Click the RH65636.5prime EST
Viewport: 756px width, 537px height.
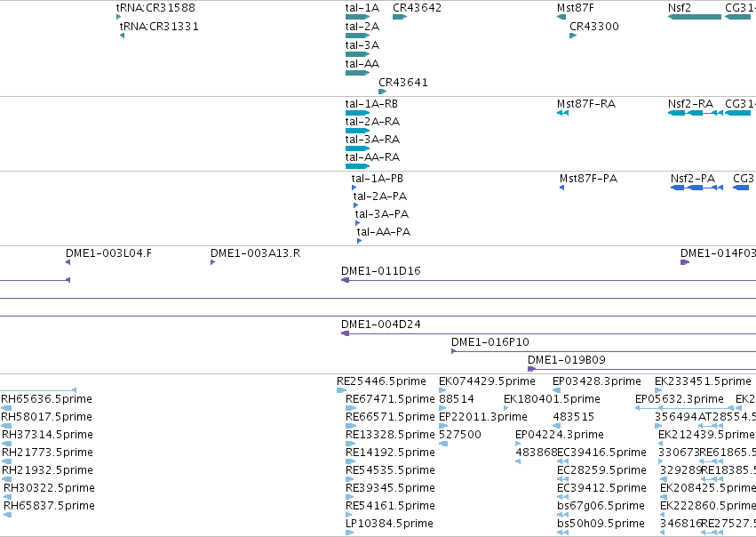(6, 409)
